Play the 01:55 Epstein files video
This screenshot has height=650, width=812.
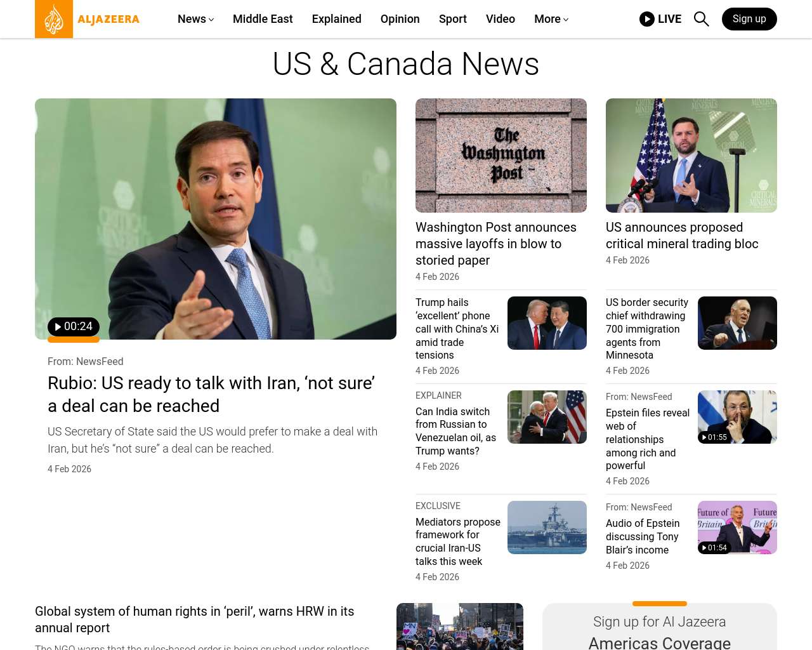pyautogui.click(x=714, y=437)
